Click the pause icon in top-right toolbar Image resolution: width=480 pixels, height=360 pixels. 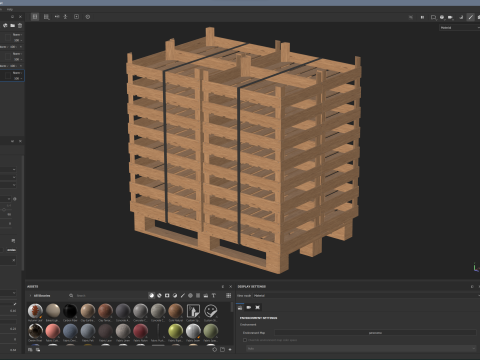422,17
